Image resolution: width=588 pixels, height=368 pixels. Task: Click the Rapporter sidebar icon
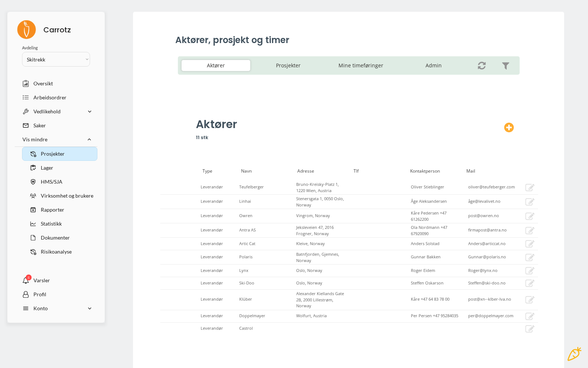click(33, 210)
